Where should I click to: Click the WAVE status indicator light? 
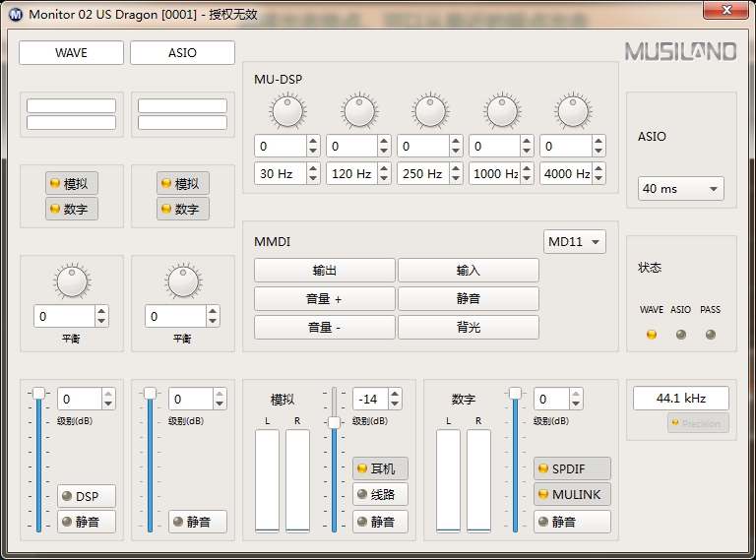click(651, 334)
